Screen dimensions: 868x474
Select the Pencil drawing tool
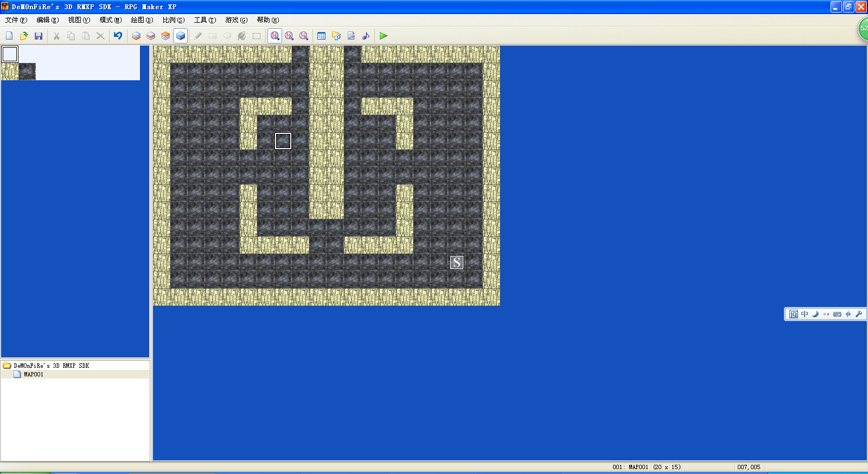[x=198, y=36]
